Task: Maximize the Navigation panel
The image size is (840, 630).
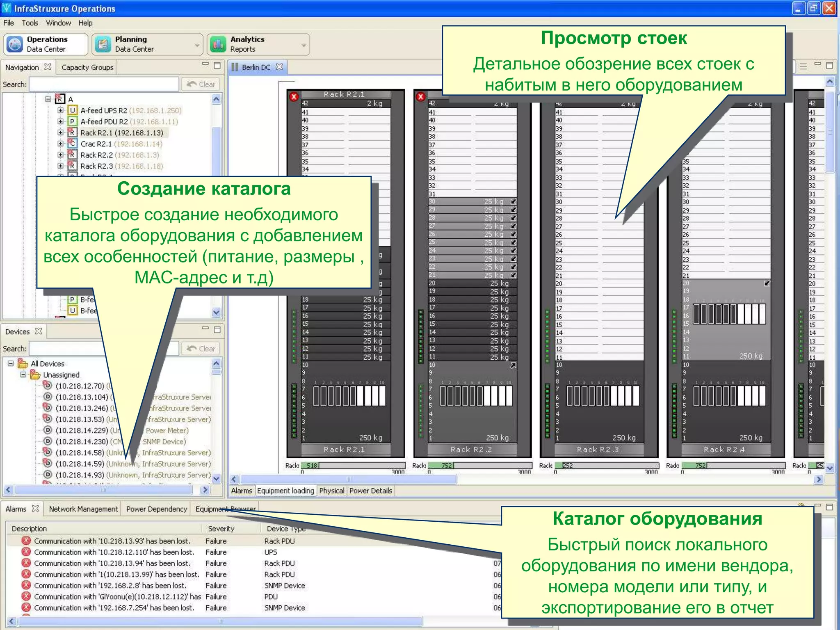Action: 217,66
